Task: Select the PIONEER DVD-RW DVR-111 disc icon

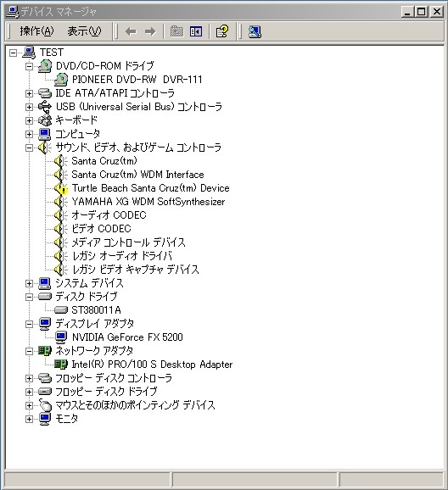Action: pos(61,80)
